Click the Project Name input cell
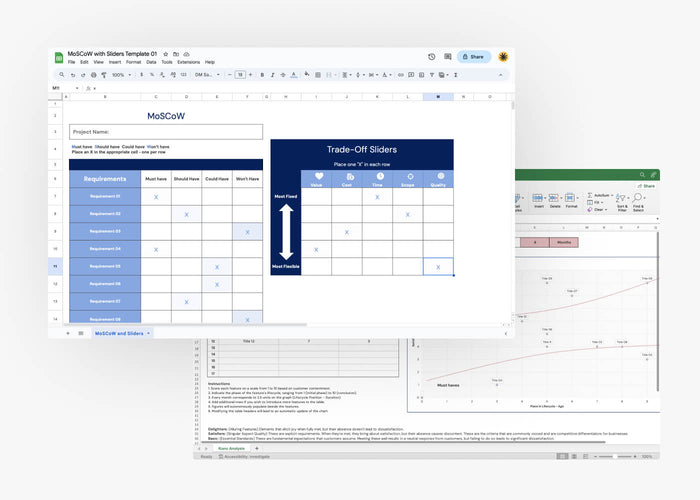The width and height of the screenshot is (700, 500). 166,131
